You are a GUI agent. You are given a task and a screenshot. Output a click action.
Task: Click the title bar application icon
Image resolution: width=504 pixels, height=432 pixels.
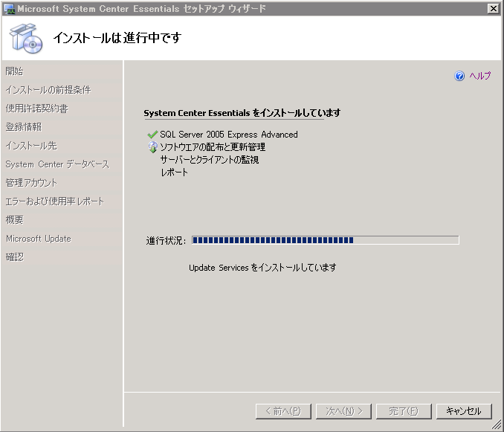(x=10, y=9)
